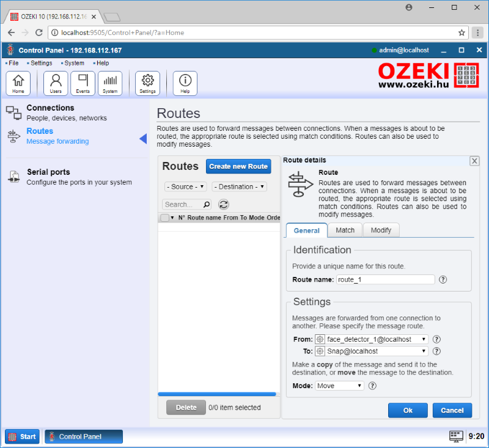Image resolution: width=489 pixels, height=448 pixels.
Task: Click the blue collapse arrow beside Routes
Action: coord(143,139)
